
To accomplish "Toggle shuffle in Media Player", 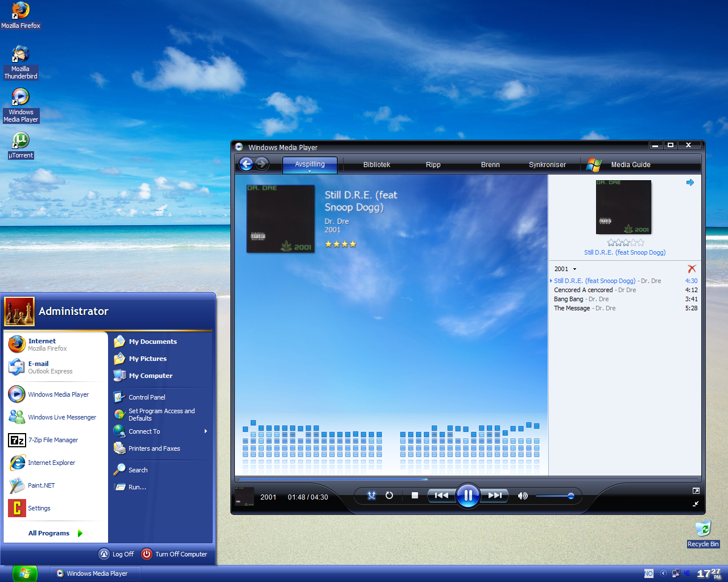I will click(371, 496).
